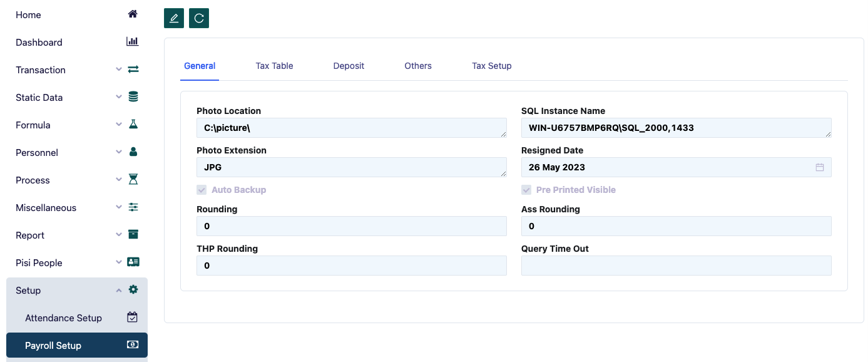Click the edit pencil icon button
868x362 pixels.
coord(174,18)
